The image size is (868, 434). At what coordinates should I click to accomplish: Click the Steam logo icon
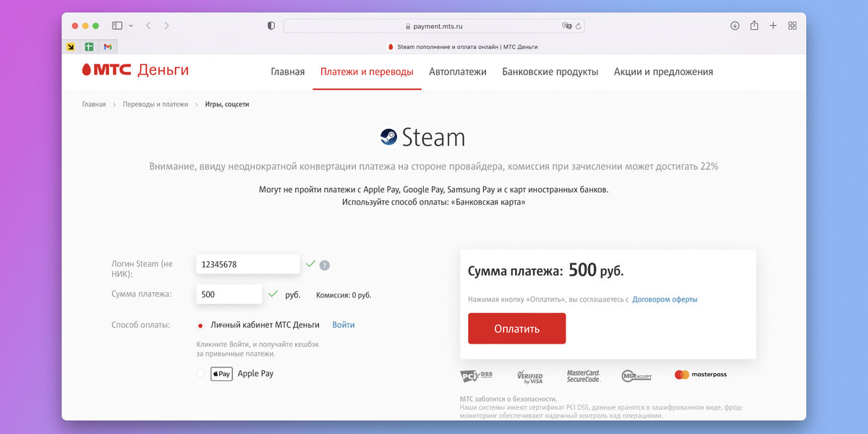388,136
